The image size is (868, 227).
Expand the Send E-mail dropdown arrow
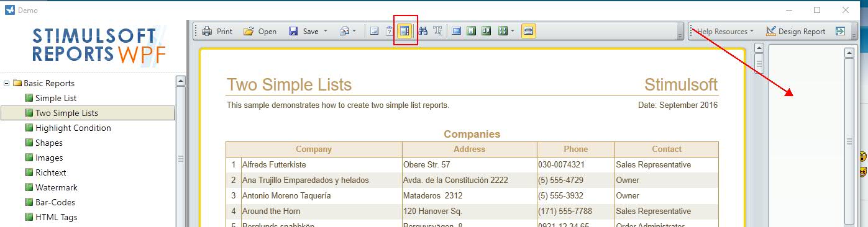354,31
